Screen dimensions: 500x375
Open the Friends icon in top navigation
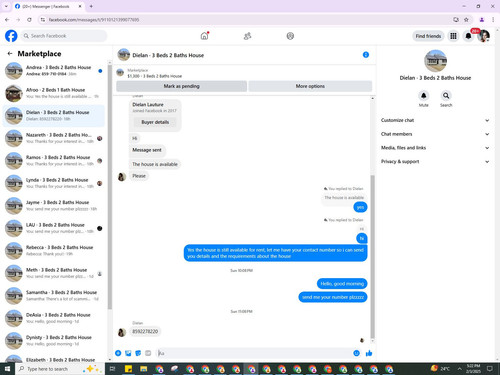247,36
